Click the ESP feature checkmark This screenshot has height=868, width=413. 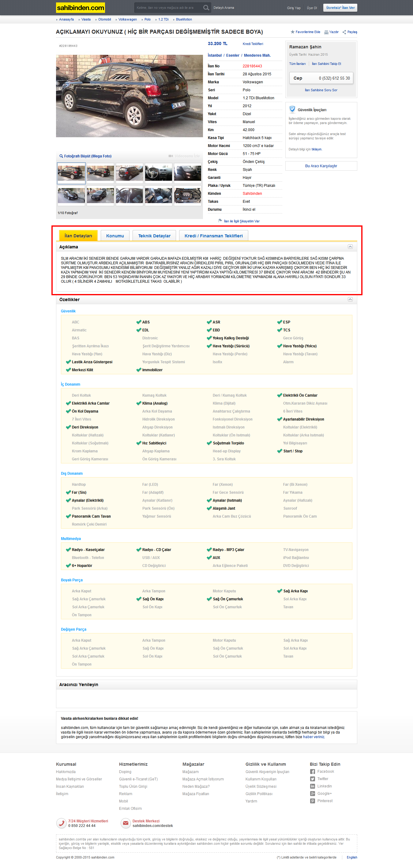280,322
